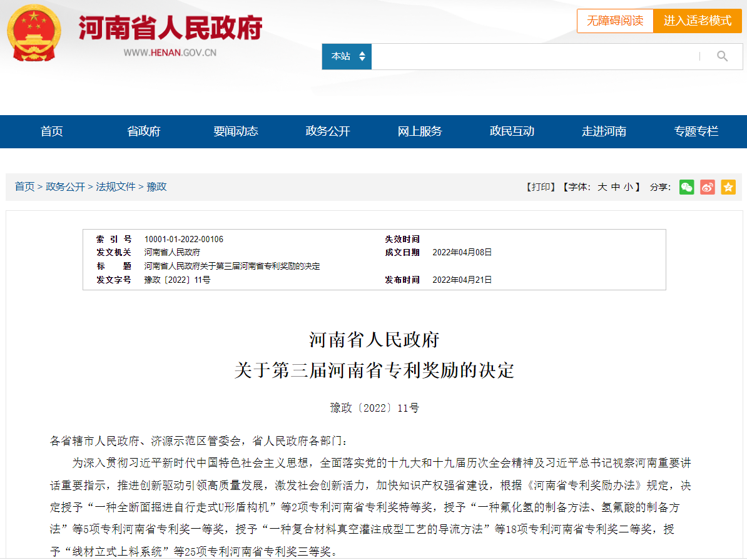The image size is (747, 560).
Task: Share the page via WeChat icon
Action: (x=687, y=187)
